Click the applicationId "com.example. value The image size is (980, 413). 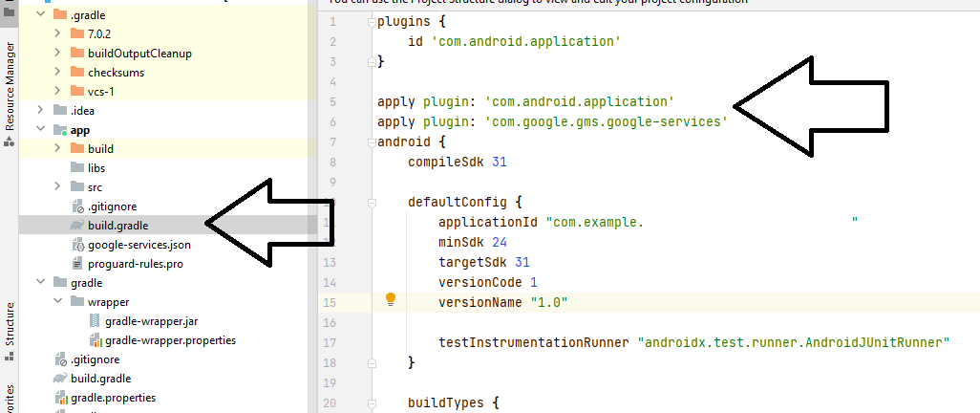coord(701,222)
